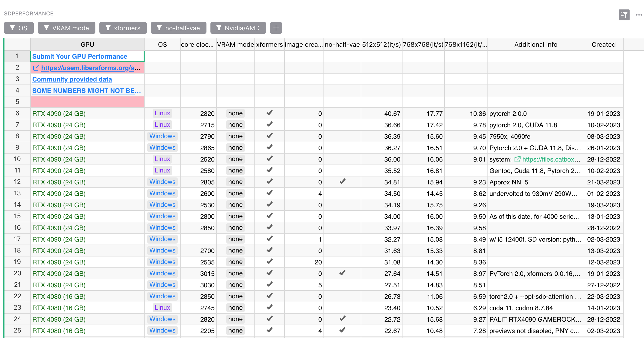
Task: Toggle no-half-vae checkmark in row 20
Action: click(x=342, y=273)
